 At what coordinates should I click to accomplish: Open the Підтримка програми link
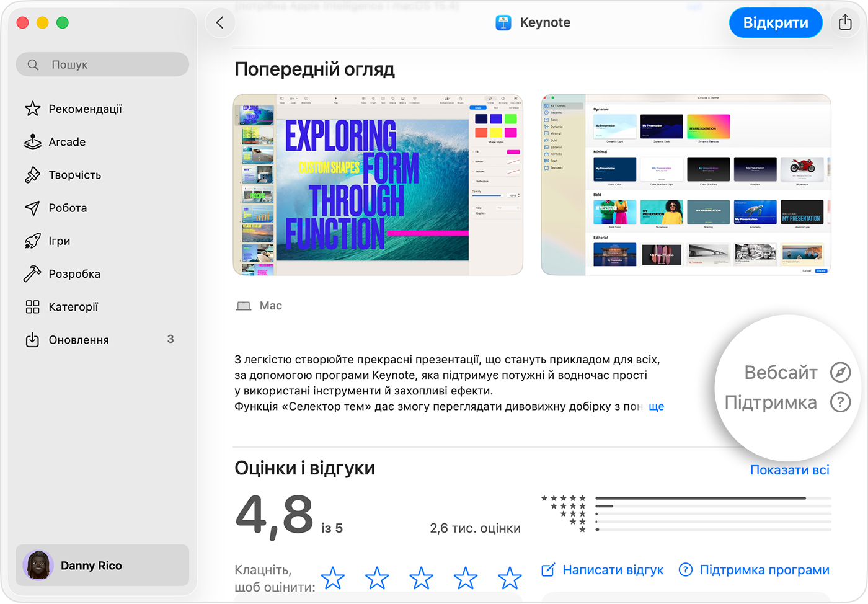[x=764, y=569]
